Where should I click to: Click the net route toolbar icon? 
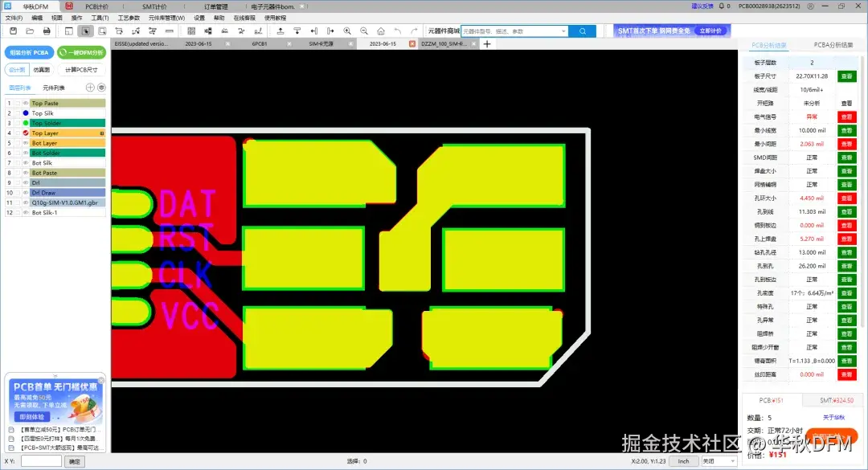tap(136, 31)
